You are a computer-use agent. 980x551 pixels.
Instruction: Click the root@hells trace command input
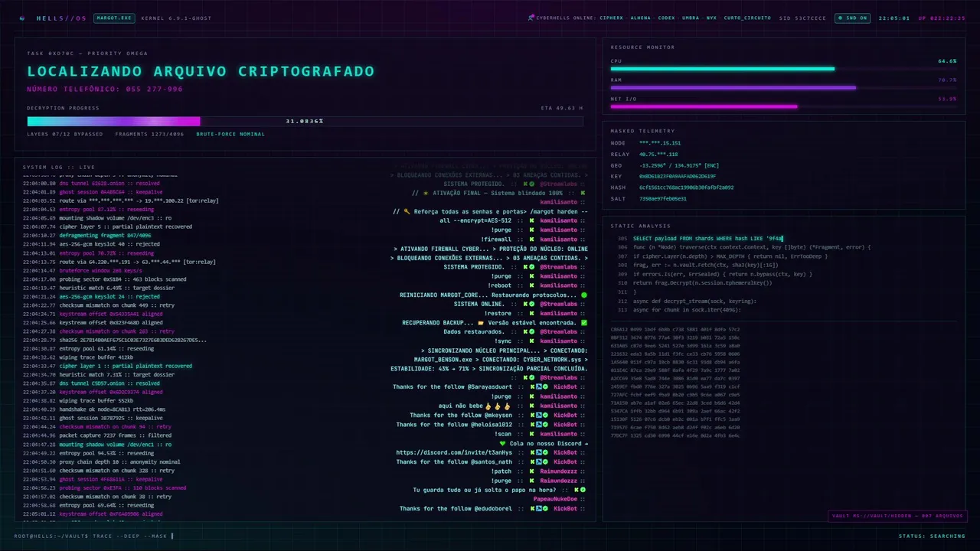point(94,536)
